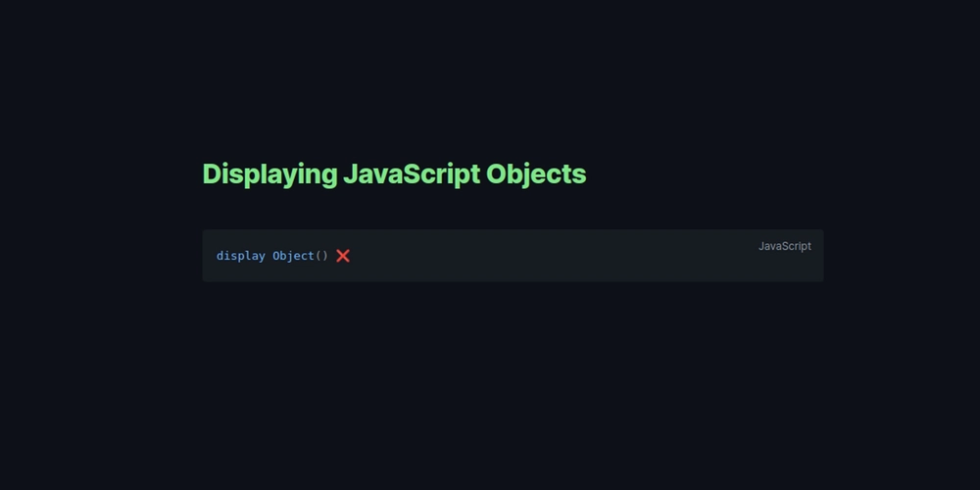
Task: Select the JavaScript language label
Action: tap(784, 246)
